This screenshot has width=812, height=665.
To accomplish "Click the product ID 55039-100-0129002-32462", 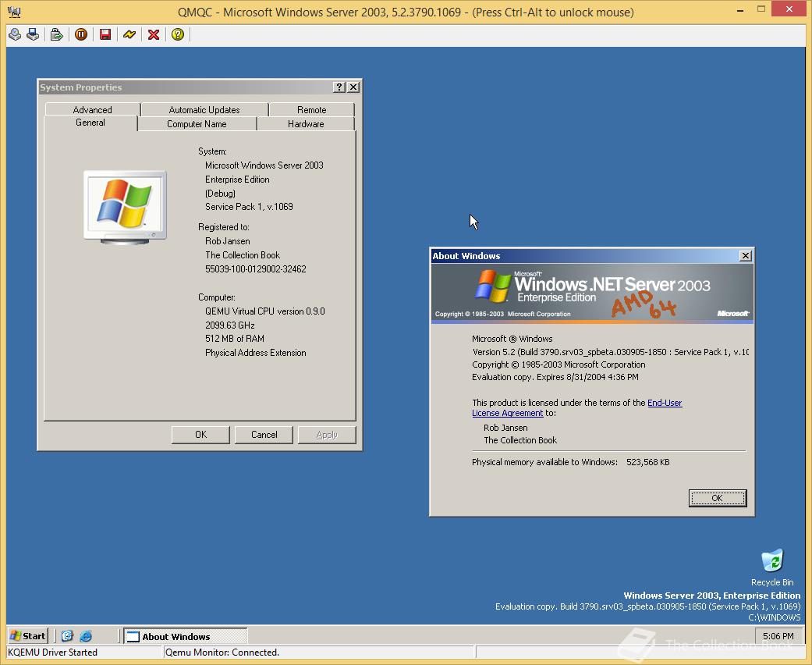I will point(255,269).
